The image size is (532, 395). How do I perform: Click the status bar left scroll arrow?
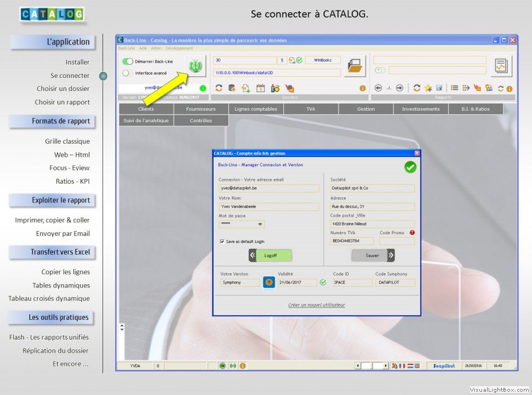click(x=358, y=366)
